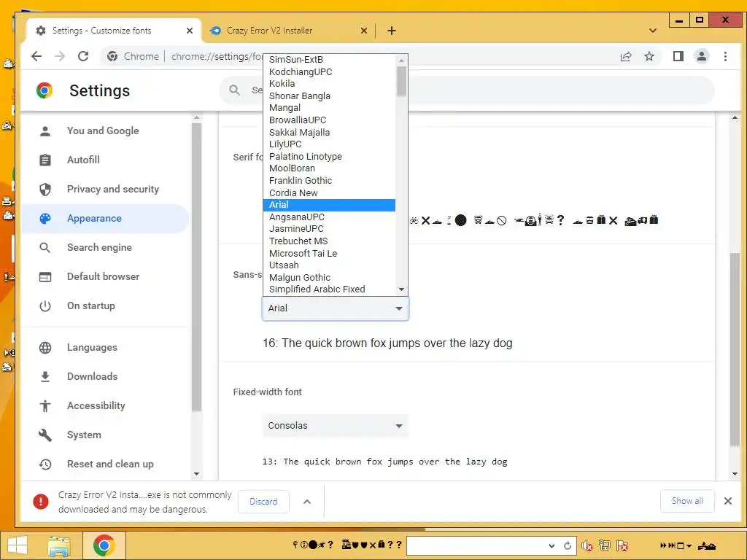Open File Explorer from the taskbar
The image size is (747, 560).
tap(59, 545)
